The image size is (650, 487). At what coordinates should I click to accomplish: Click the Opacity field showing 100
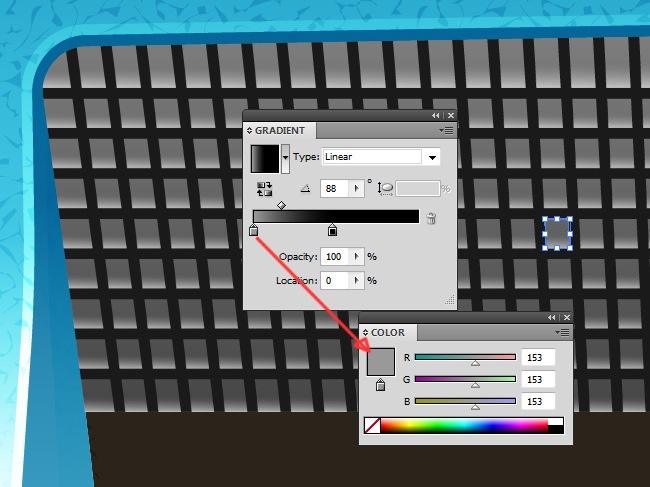335,257
